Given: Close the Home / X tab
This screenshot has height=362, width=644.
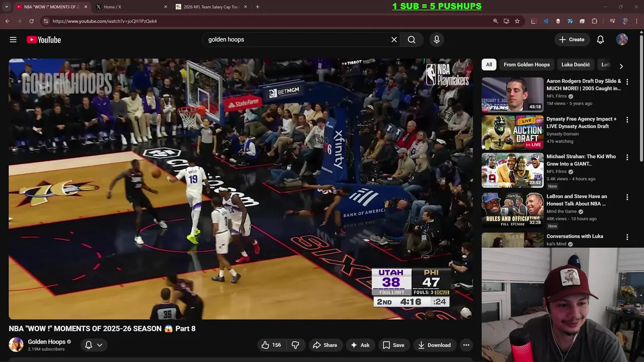Looking at the screenshot, I should [x=166, y=7].
